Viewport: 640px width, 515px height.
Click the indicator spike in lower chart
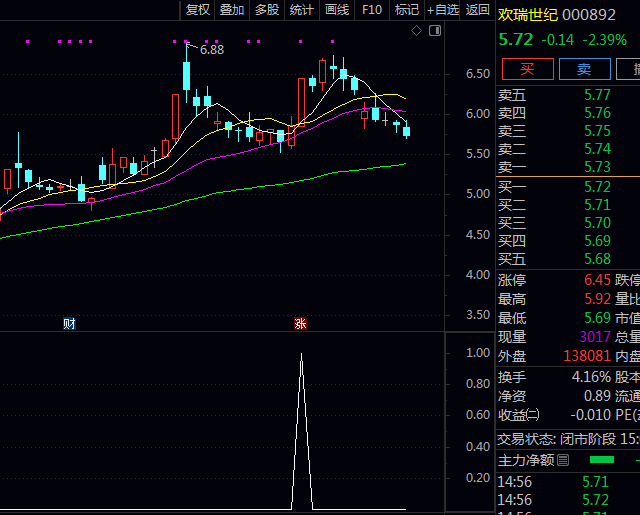(302, 431)
